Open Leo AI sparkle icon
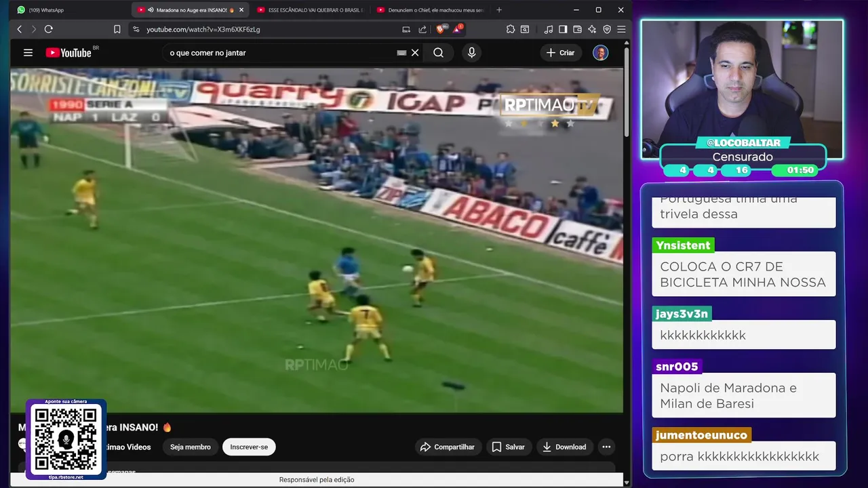 tap(592, 29)
